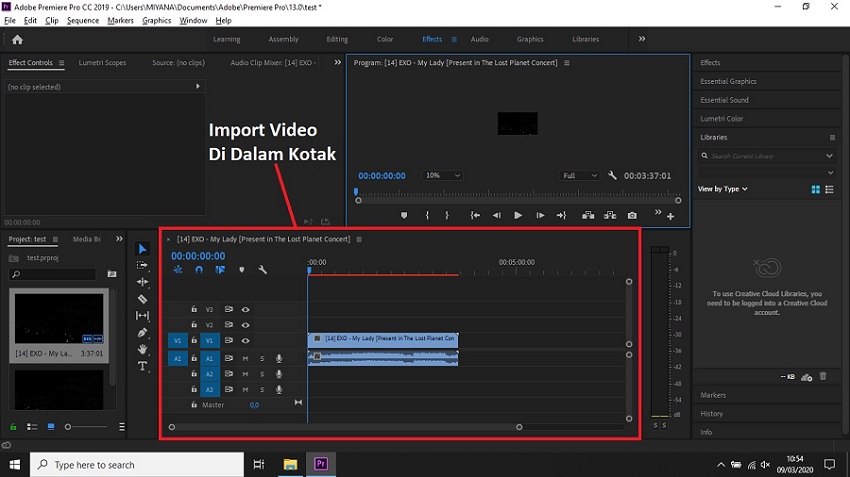
Task: Switch to the Editing workspace
Action: 337,39
